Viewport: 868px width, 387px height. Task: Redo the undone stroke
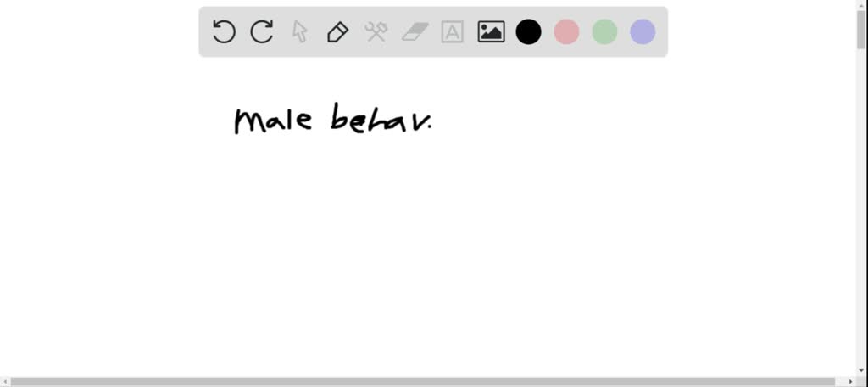(261, 31)
